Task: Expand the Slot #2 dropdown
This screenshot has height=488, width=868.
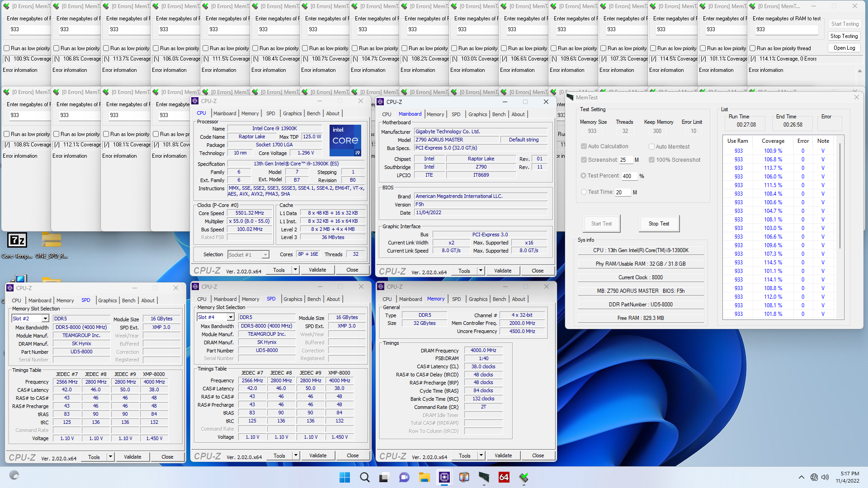Action: click(x=45, y=319)
